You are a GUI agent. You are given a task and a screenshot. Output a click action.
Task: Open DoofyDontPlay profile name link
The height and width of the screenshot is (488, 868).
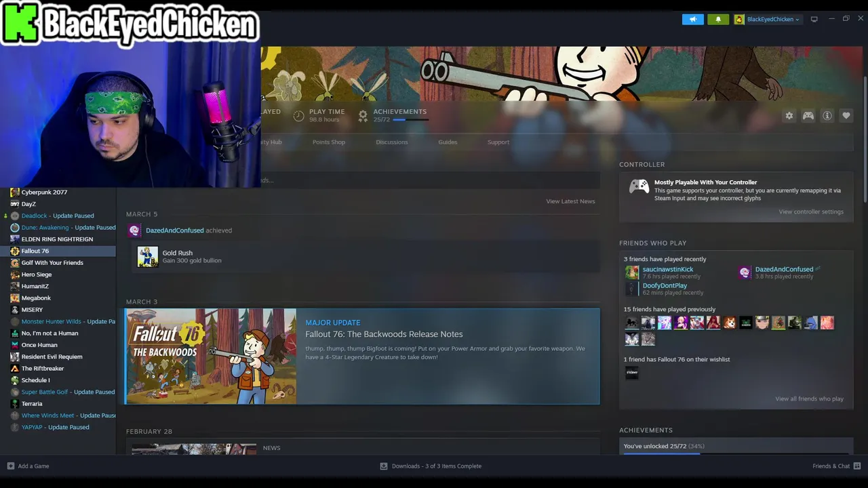click(665, 286)
